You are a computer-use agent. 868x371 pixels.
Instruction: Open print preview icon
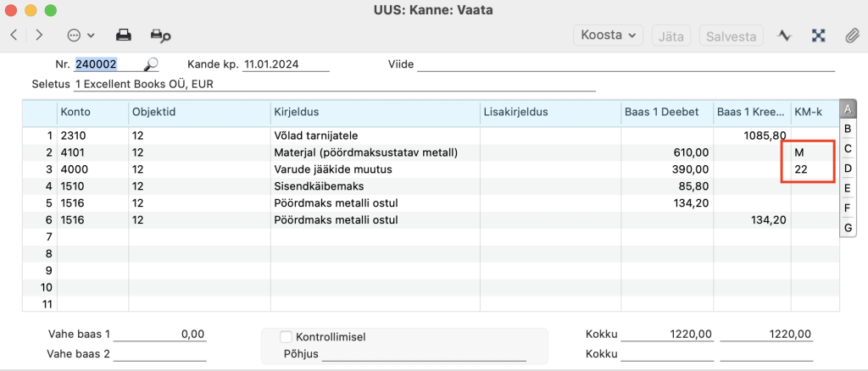tap(160, 36)
